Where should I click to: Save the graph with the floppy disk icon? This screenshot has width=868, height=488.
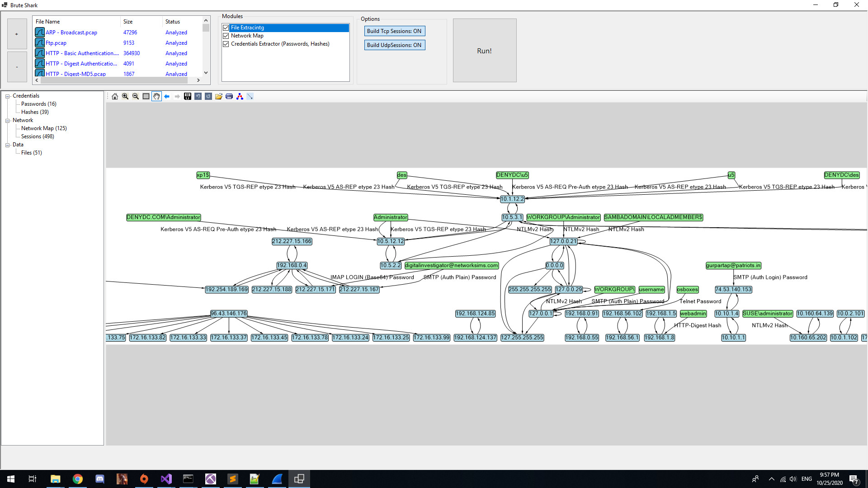(188, 96)
